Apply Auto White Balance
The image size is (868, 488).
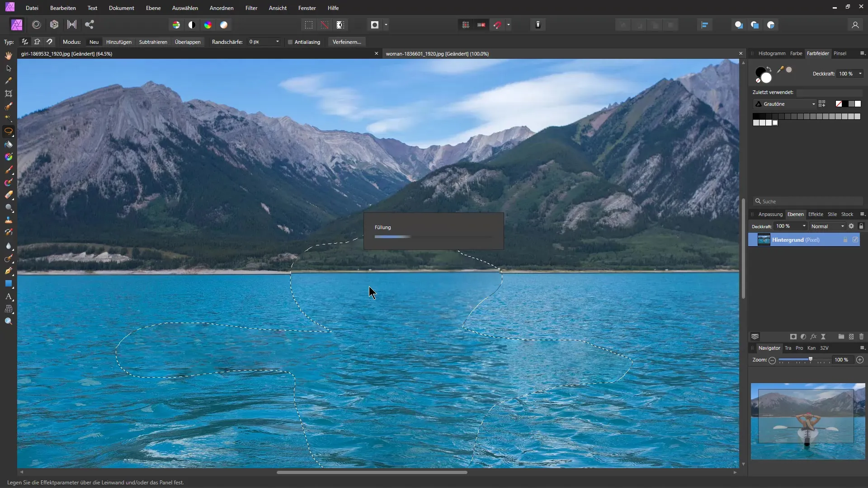224,25
